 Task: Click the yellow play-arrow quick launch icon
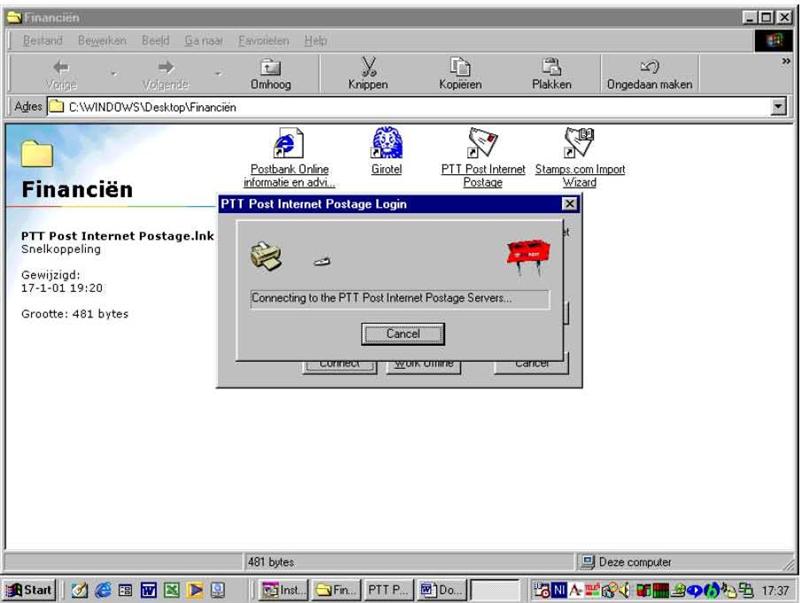click(195, 590)
